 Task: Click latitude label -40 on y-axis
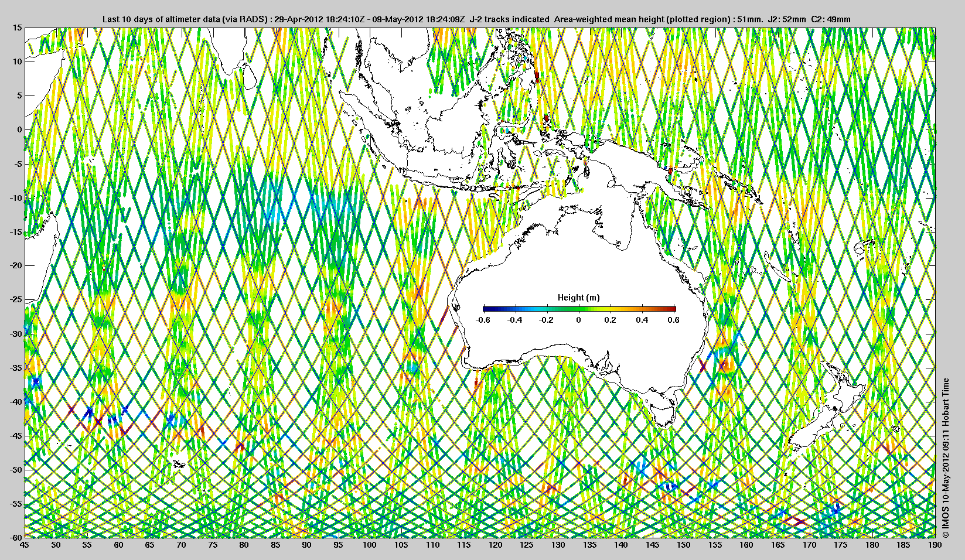[16, 401]
